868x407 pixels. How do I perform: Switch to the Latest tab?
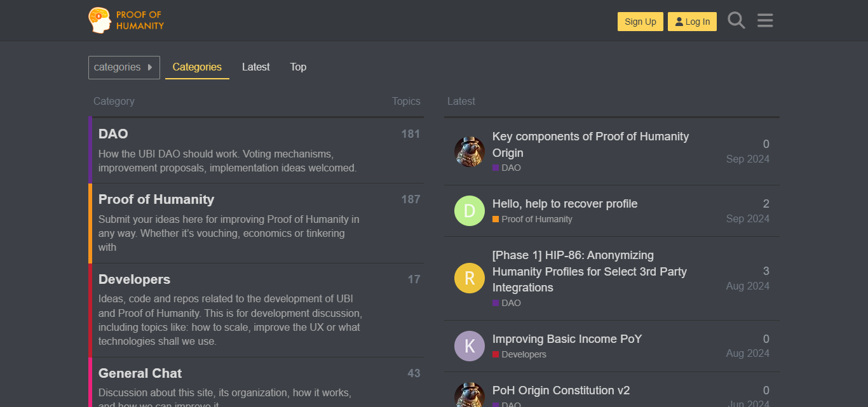(256, 67)
